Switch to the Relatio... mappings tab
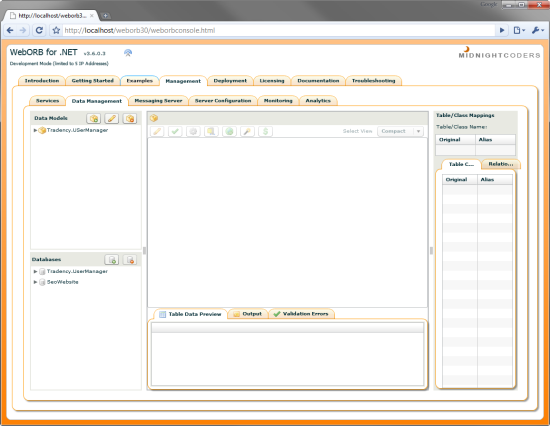550x426 pixels. [x=501, y=164]
